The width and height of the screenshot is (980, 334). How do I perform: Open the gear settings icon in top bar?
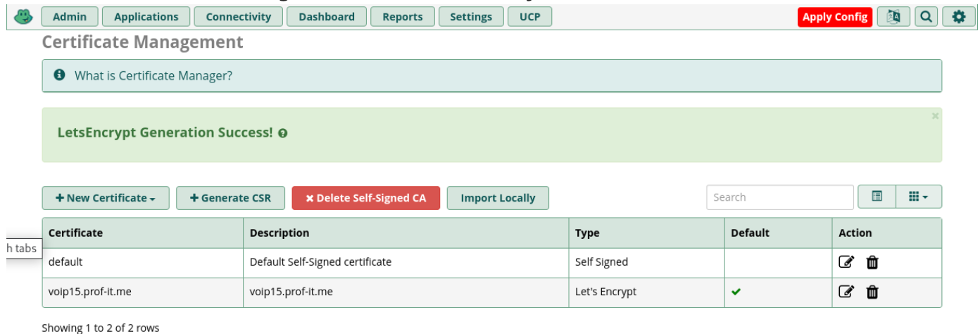pos(958,17)
